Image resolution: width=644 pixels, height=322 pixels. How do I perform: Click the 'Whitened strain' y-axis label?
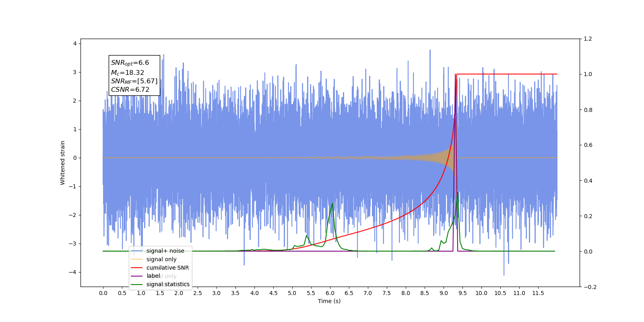(x=62, y=163)
